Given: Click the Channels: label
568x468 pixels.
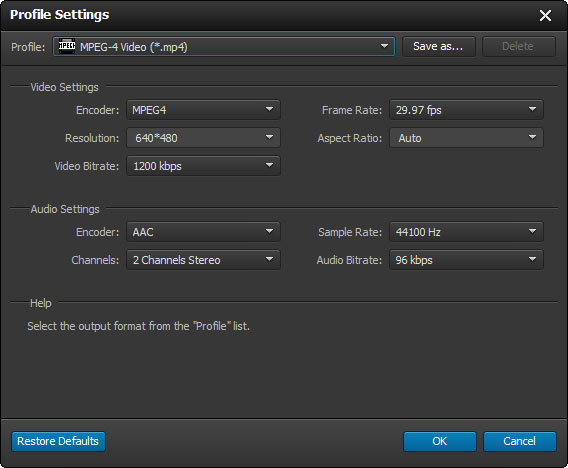Looking at the screenshot, I should coord(95,260).
